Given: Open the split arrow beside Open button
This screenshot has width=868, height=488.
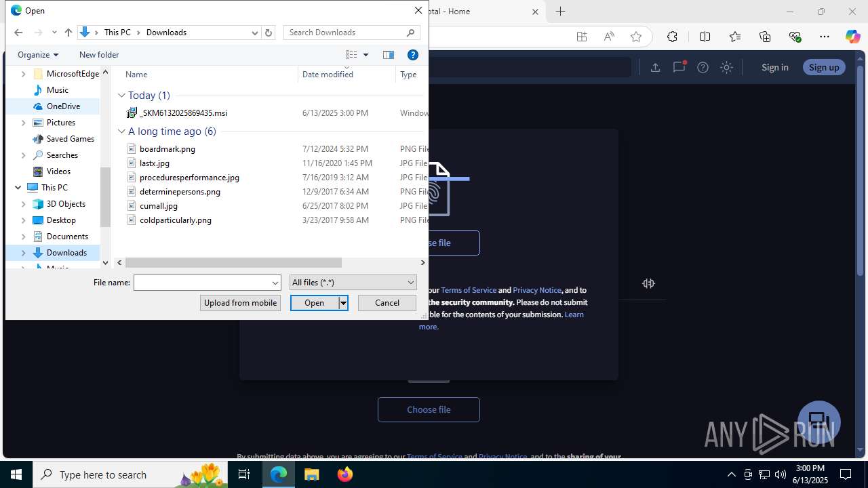Looking at the screenshot, I should tap(343, 303).
